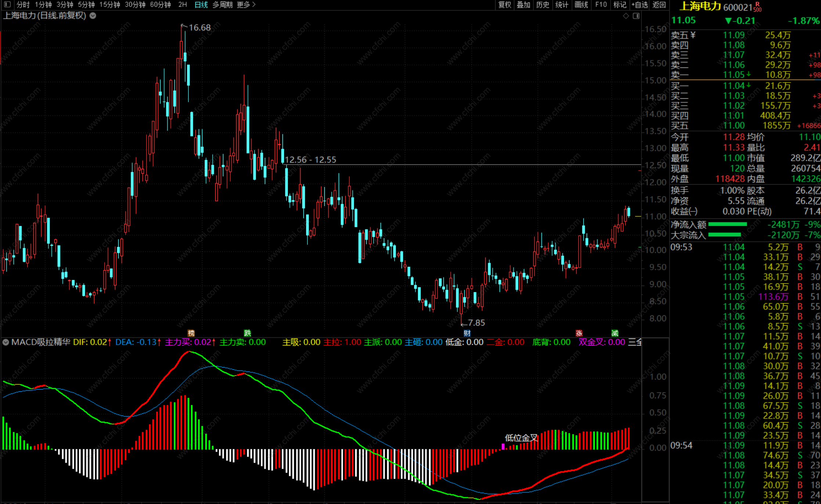Open the 上海电力 chart settings dropdown
The width and height of the screenshot is (821, 504).
[x=93, y=16]
